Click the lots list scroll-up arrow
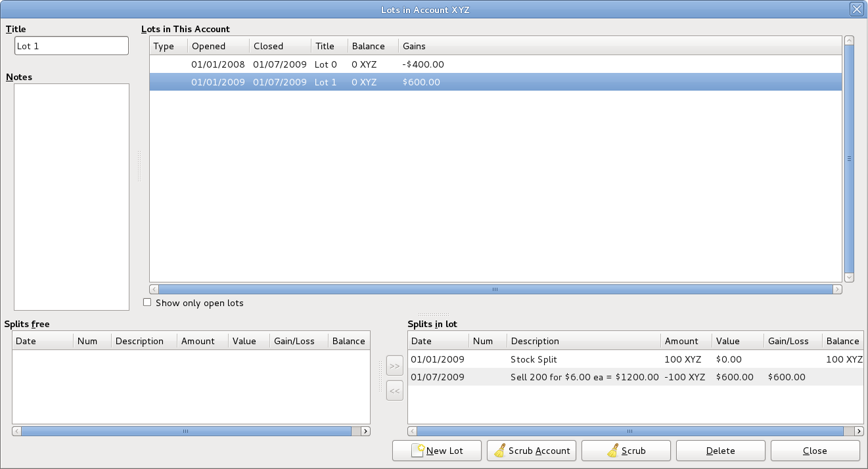Image resolution: width=868 pixels, height=469 pixels. 849,41
